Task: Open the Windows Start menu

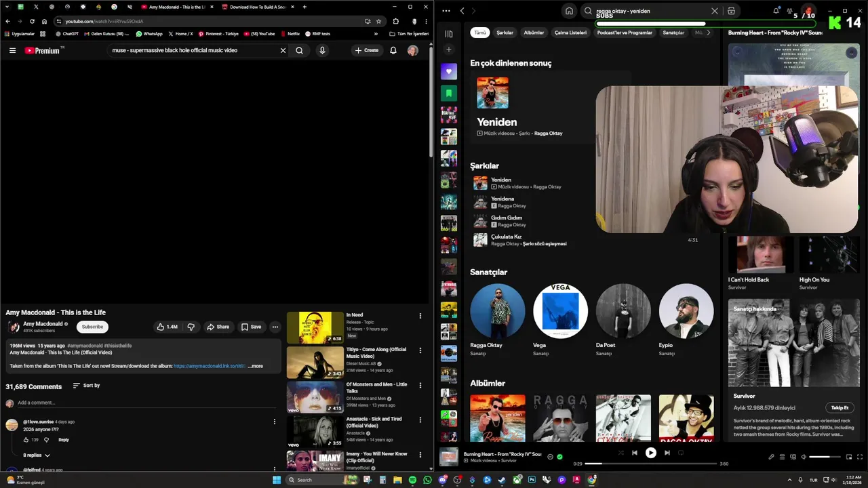Action: (x=276, y=480)
